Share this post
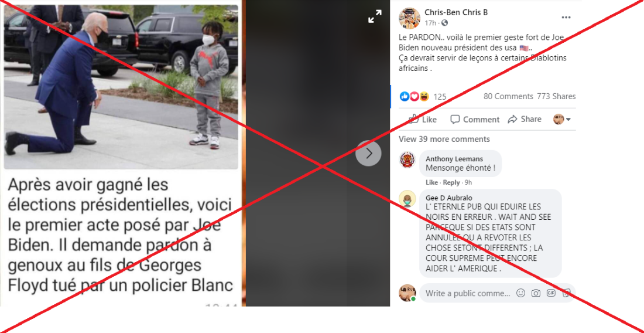Screen dimensions: 644x333 [525, 119]
